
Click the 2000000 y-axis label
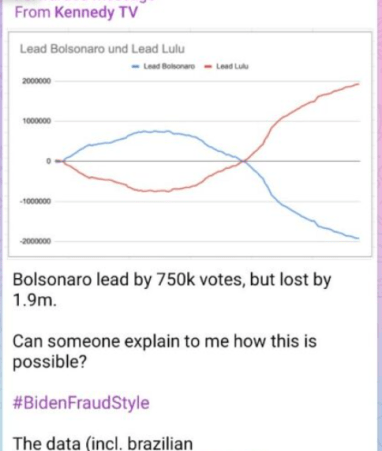(37, 81)
